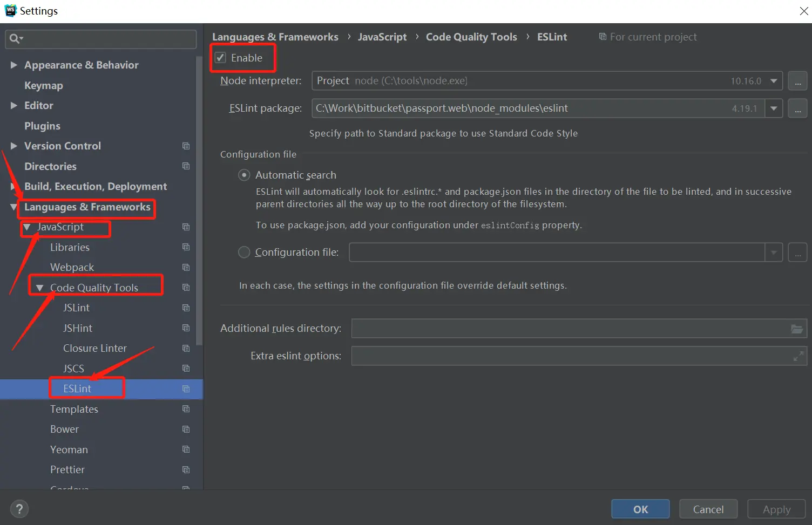Click Code Quality Tools breadcrumb
The image size is (812, 525).
point(471,37)
